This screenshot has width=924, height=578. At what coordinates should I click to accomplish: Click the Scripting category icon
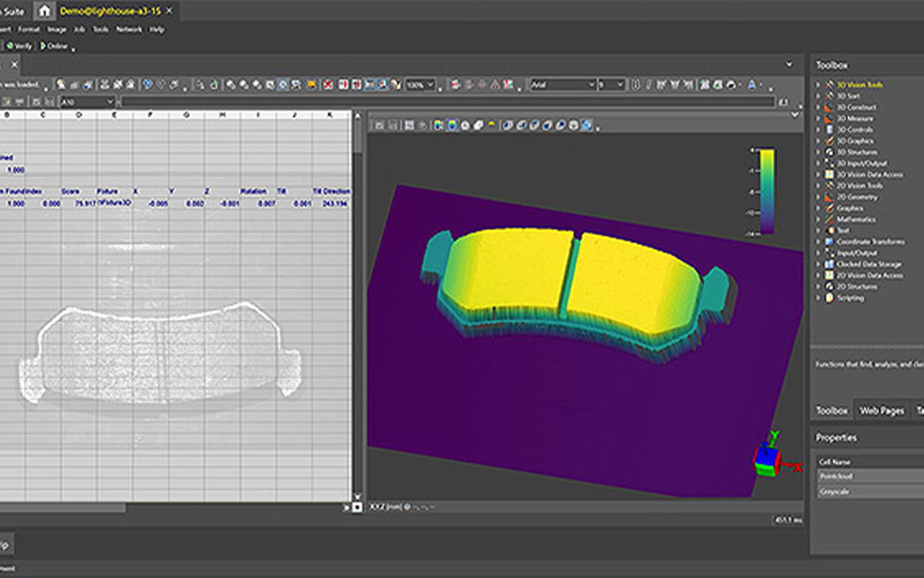coord(829,298)
